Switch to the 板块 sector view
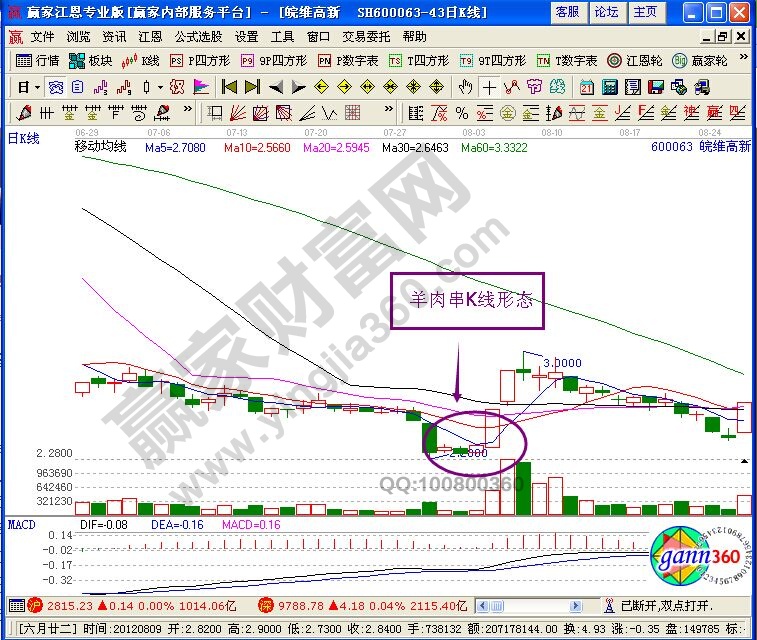This screenshot has height=640, width=757. tap(91, 61)
